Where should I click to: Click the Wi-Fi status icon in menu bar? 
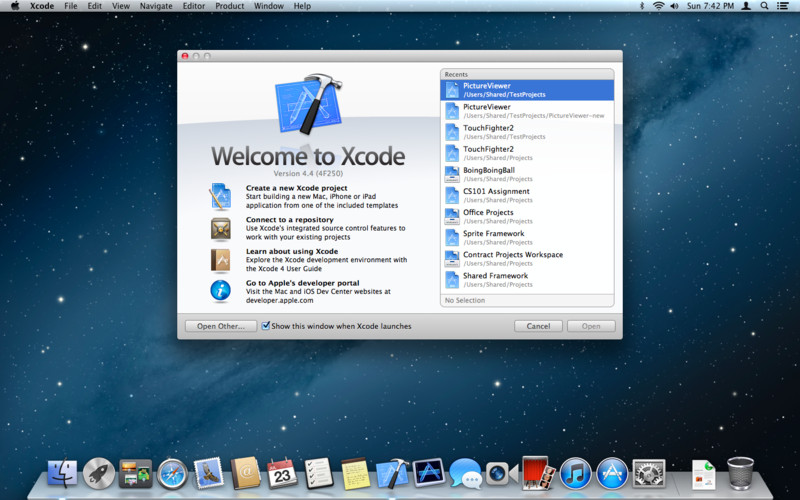point(658,6)
